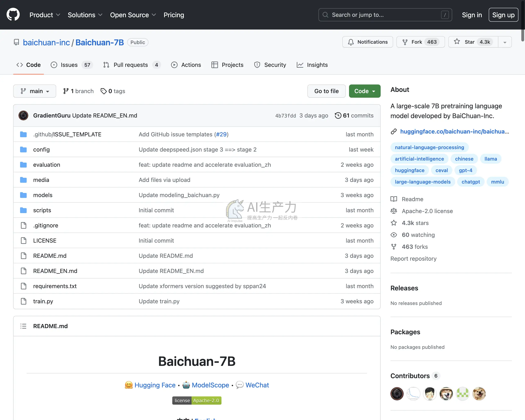
Task: Click the book icon next to Readme
Action: click(x=394, y=199)
